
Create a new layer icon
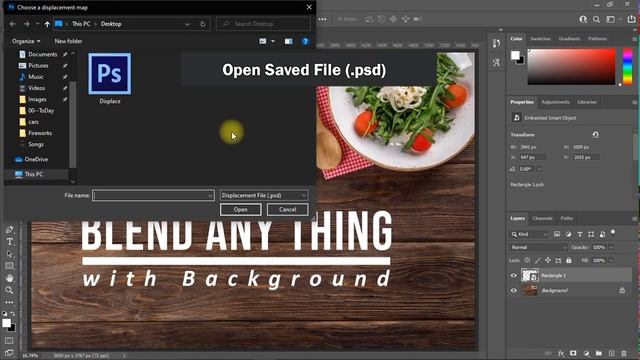click(x=611, y=353)
